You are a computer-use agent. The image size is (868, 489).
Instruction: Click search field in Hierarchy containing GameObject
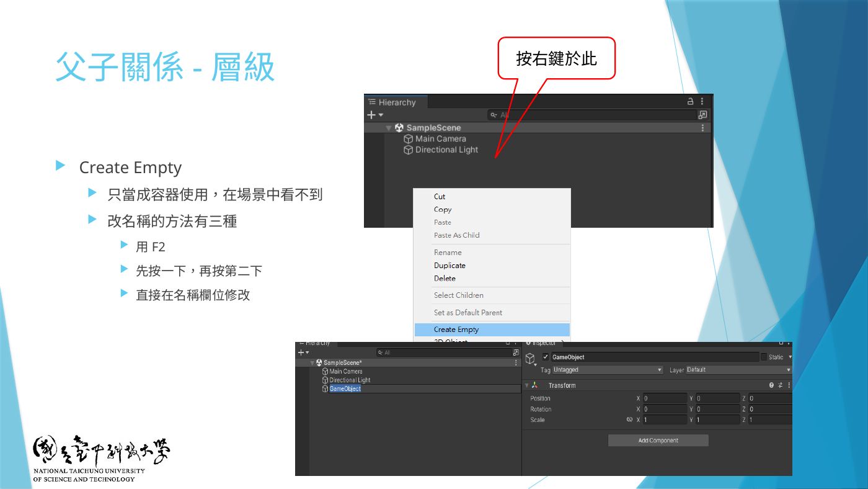tap(443, 352)
